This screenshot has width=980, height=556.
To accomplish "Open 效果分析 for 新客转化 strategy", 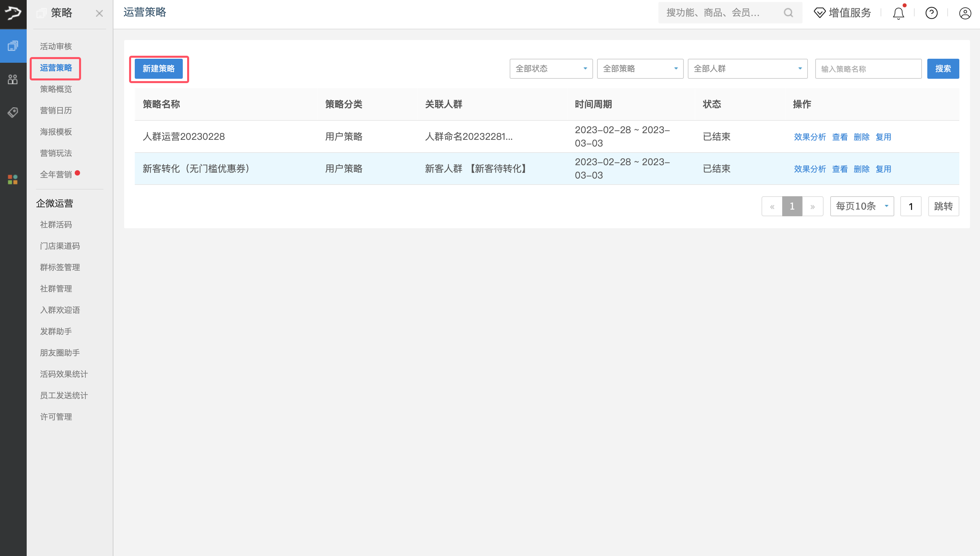I will 810,169.
